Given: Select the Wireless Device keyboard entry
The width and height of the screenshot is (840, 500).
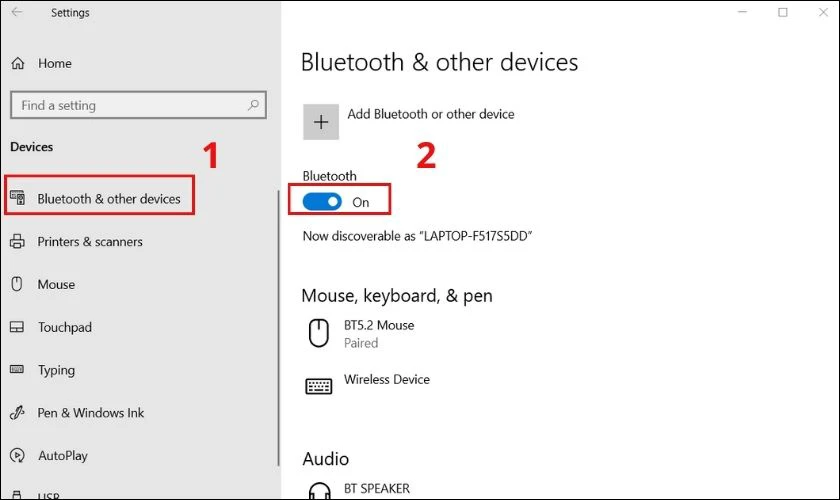Looking at the screenshot, I should point(386,380).
